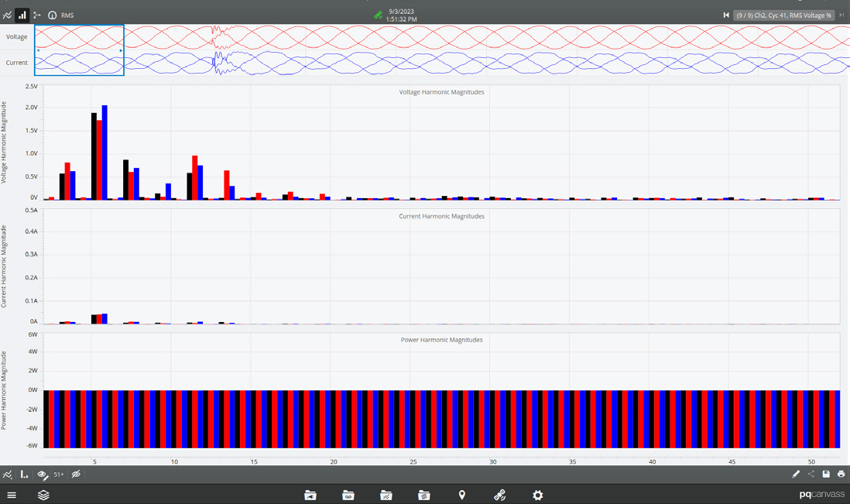
Task: Jump to the first event record
Action: pos(726,15)
